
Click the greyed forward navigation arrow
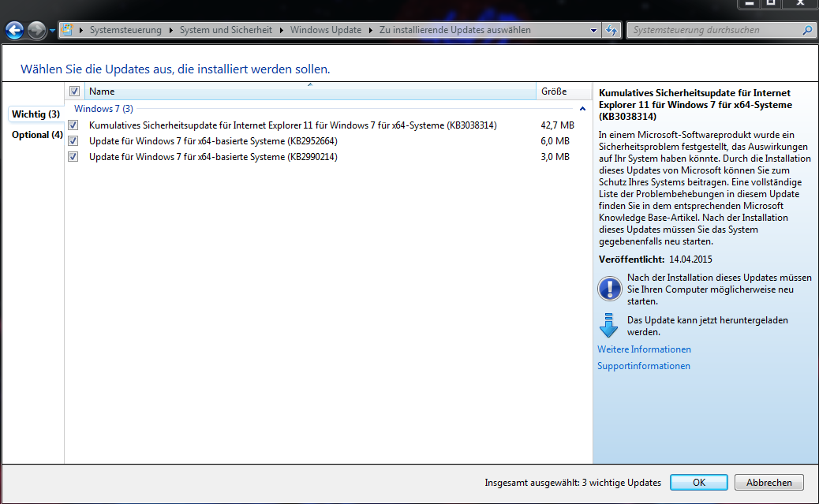(36, 30)
